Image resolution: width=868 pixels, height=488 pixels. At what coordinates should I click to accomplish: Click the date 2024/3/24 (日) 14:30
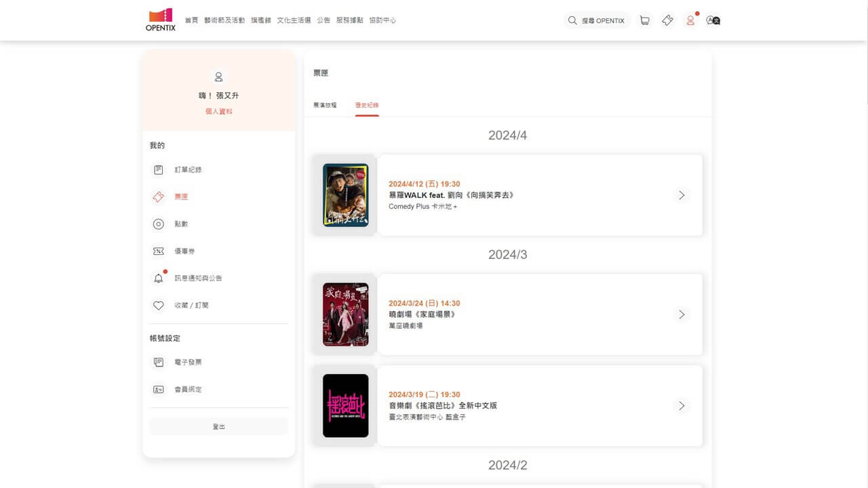point(425,304)
